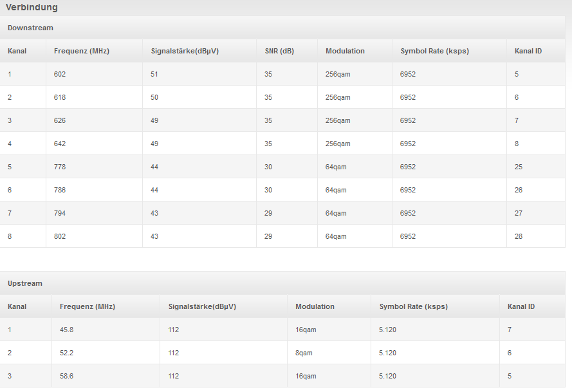572x392 pixels.
Task: Click downstream Kanal ID 28 cell
Action: [x=519, y=236]
